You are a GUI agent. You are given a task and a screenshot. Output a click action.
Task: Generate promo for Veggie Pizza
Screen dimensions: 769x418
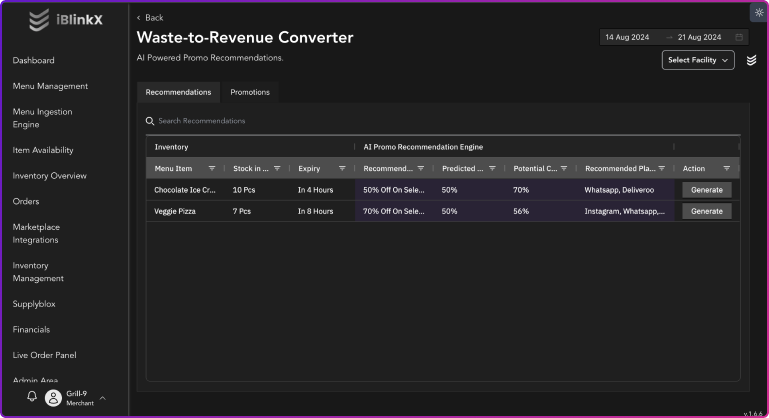[706, 211]
